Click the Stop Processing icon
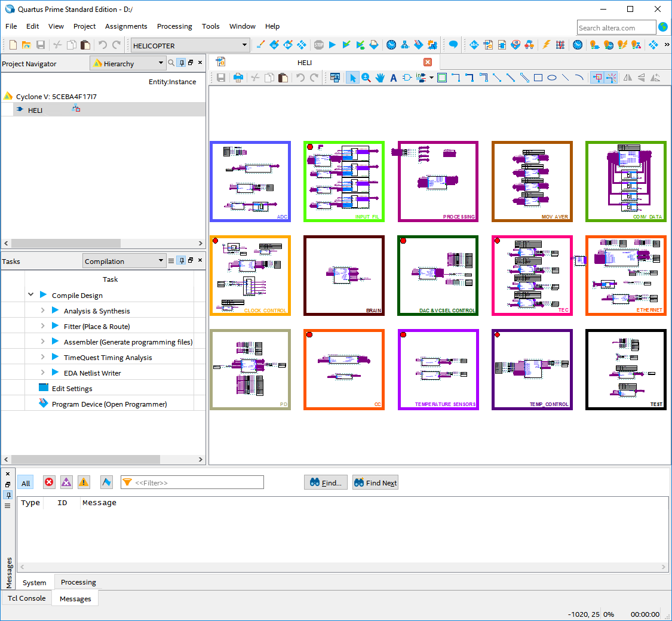 click(318, 45)
